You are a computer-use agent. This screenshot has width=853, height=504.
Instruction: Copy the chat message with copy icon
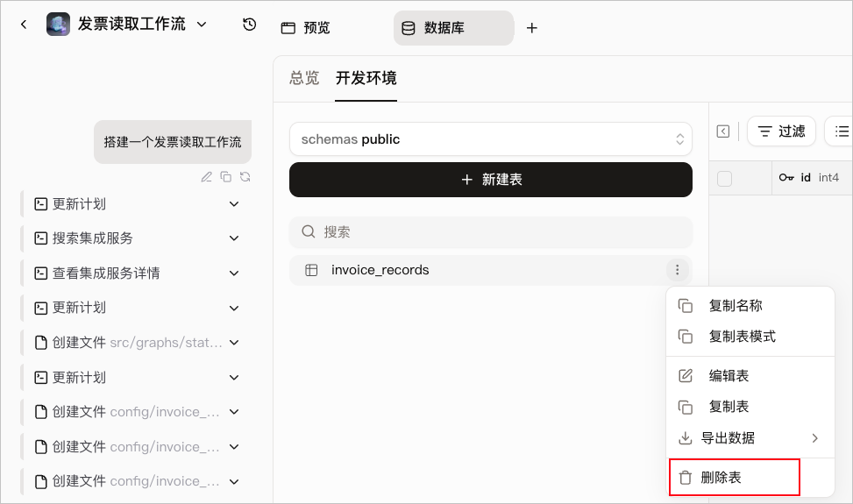tap(226, 177)
